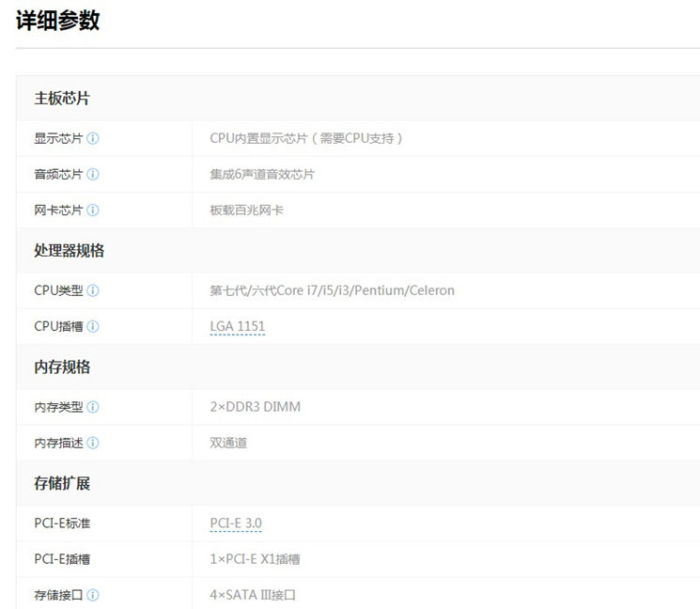Select the 处理器规格 section header

[70, 251]
